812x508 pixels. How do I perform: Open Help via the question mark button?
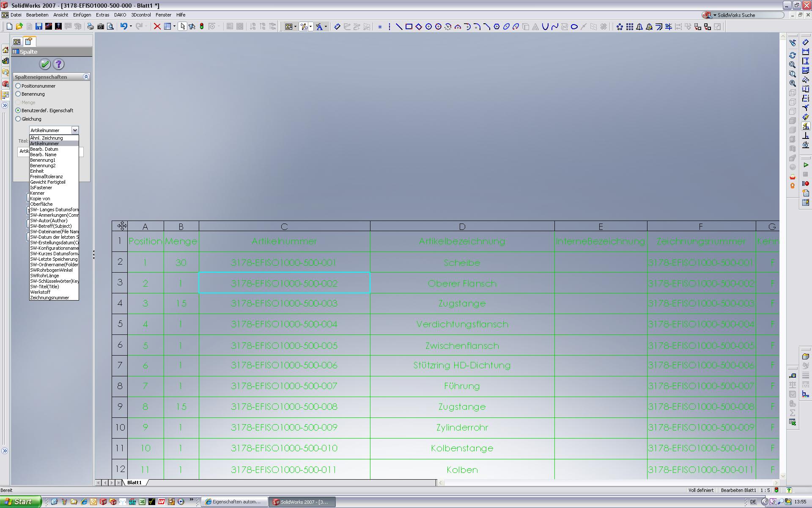pos(59,64)
